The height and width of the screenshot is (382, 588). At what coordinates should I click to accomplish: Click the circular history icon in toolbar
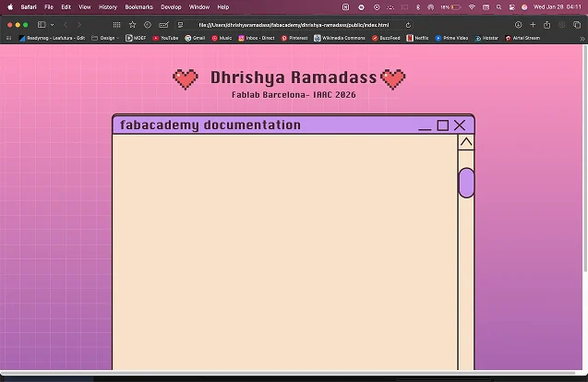pos(148,25)
